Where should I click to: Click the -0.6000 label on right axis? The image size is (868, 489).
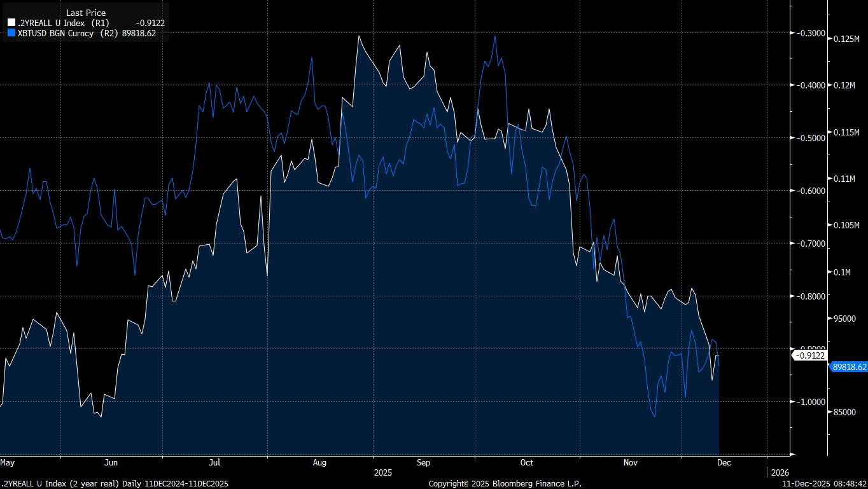[x=808, y=191]
